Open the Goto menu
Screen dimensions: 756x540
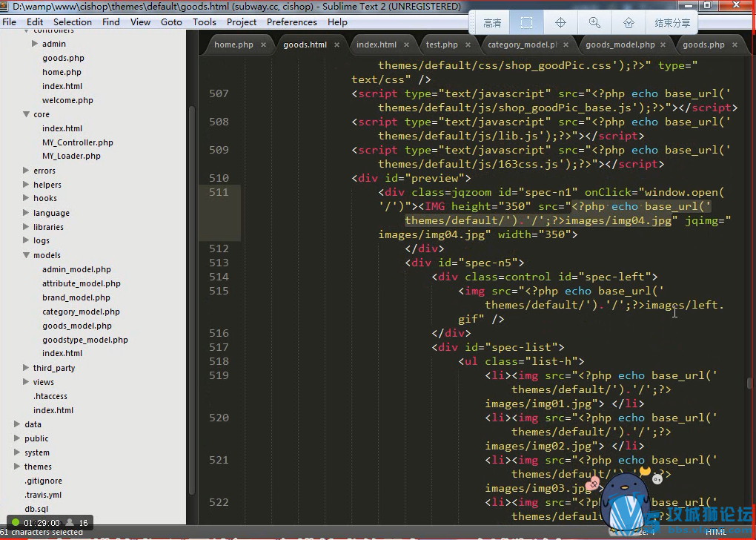[171, 22]
